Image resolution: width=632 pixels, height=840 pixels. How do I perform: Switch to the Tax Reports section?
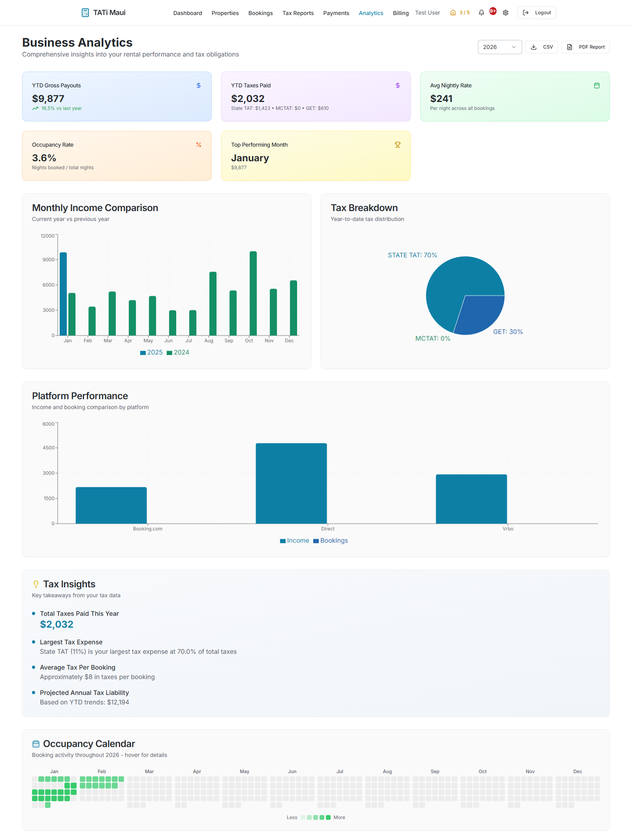(298, 13)
